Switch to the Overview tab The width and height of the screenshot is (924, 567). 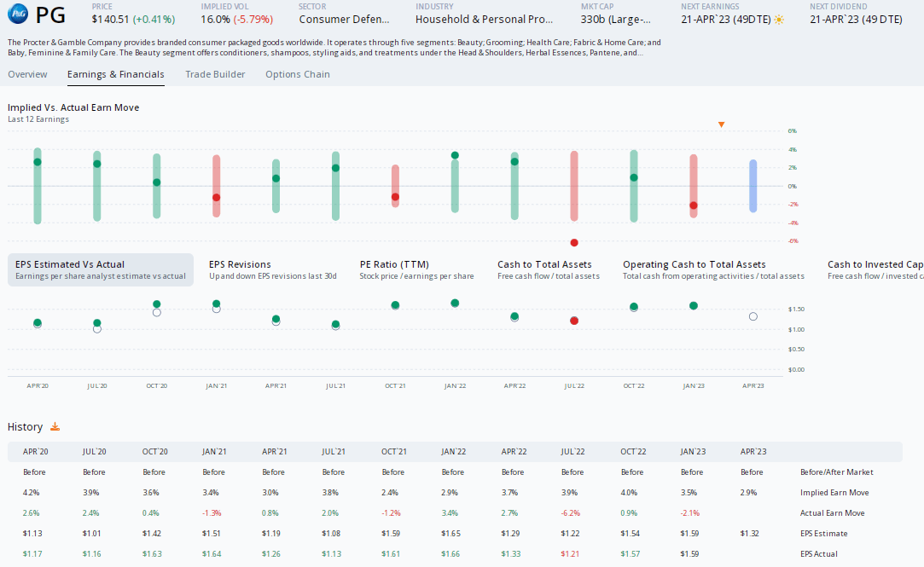tap(28, 74)
